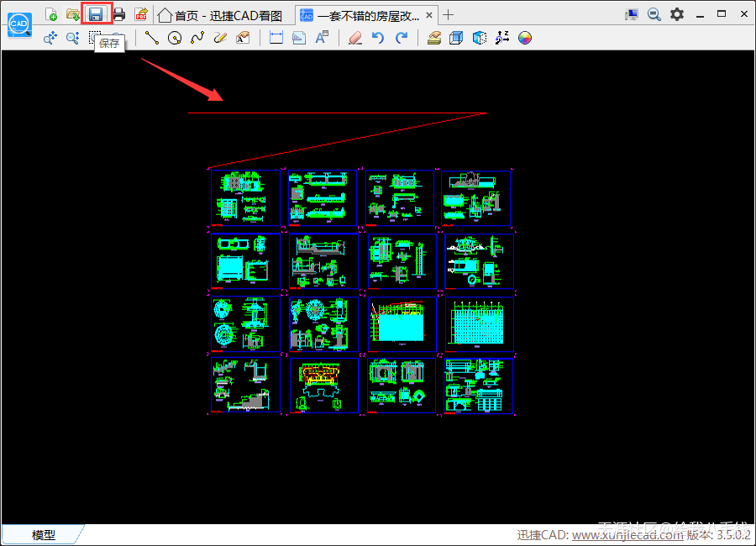The width and height of the screenshot is (756, 546).
Task: Open the www.xunjiecad.com link
Action: click(x=627, y=535)
